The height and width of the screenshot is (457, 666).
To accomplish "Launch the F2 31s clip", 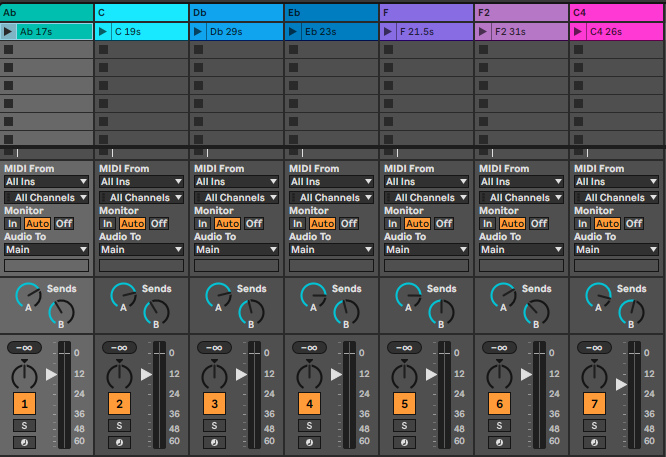I will pyautogui.click(x=483, y=31).
